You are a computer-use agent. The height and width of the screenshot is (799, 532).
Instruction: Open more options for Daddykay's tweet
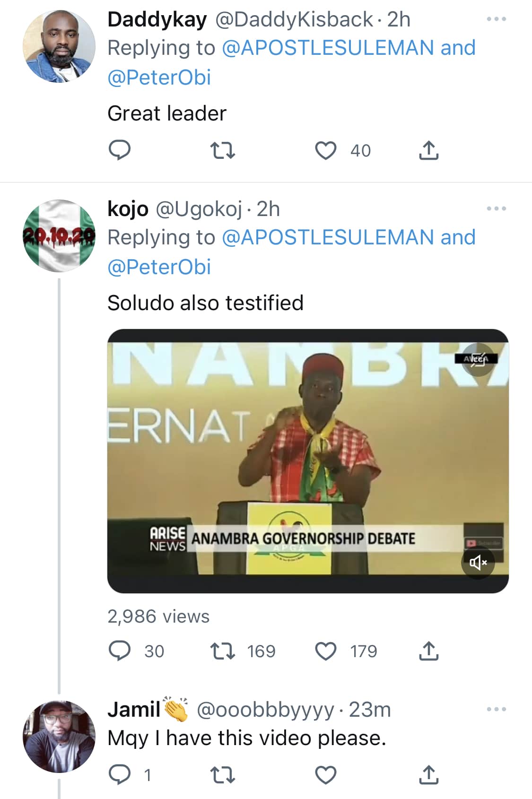click(x=497, y=19)
